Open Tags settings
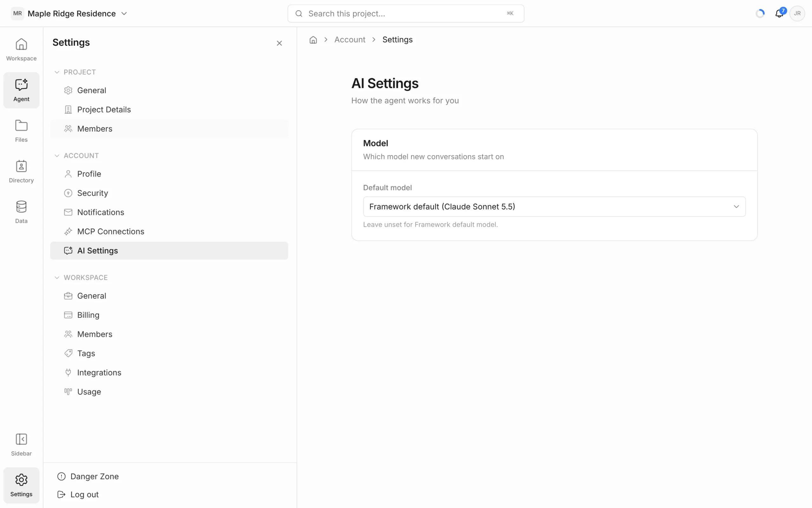Viewport: 812px width, 508px height. tap(169, 353)
